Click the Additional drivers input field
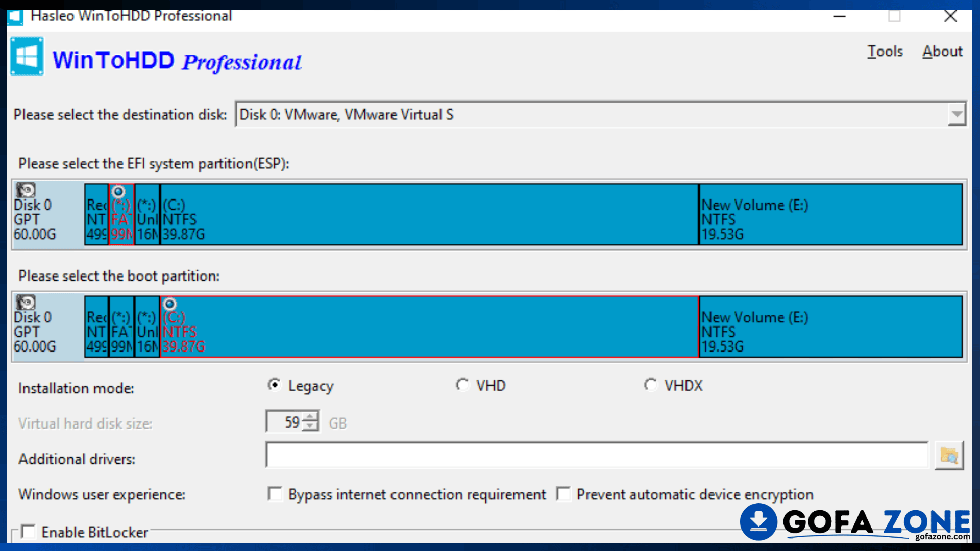 click(597, 455)
